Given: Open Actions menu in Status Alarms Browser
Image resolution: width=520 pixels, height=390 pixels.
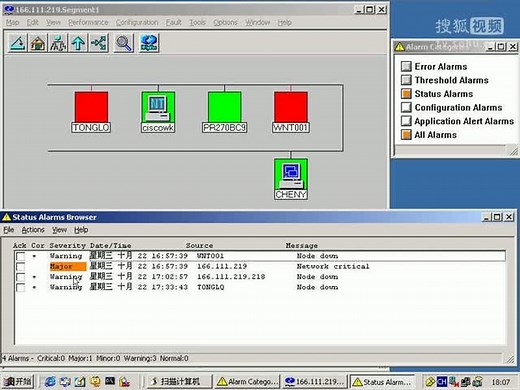Looking at the screenshot, I should coord(33,230).
